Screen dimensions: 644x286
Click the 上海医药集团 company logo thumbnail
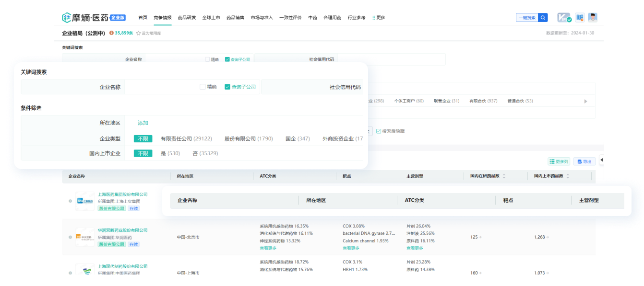[x=85, y=201]
